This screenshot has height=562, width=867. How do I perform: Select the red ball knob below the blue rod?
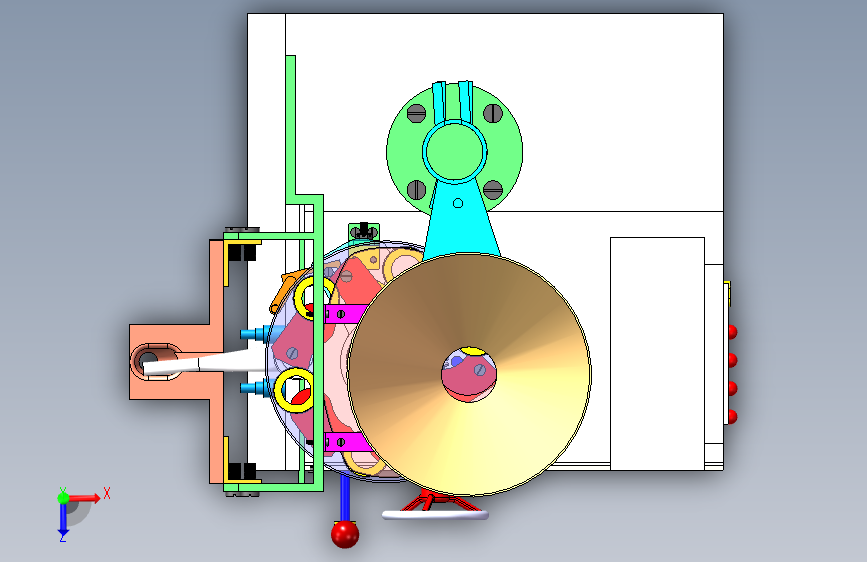click(x=345, y=534)
